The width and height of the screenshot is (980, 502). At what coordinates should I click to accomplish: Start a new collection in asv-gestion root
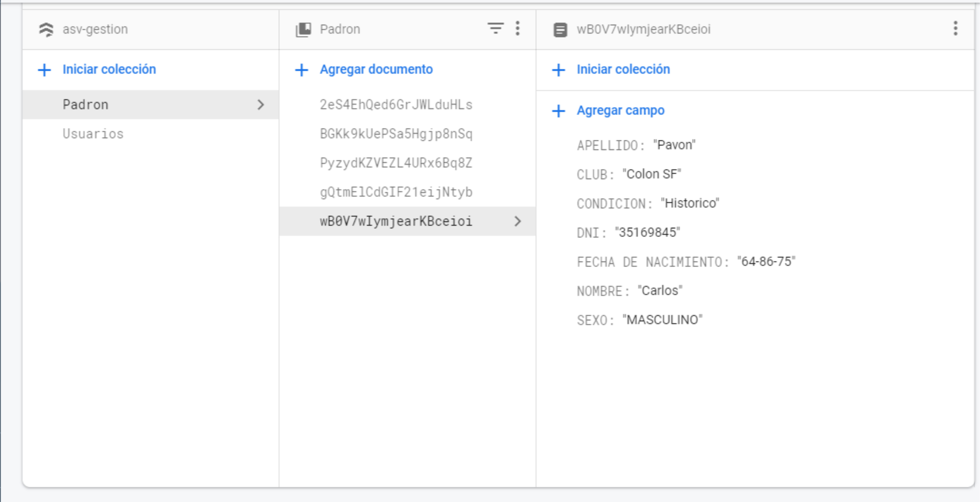[x=109, y=69]
